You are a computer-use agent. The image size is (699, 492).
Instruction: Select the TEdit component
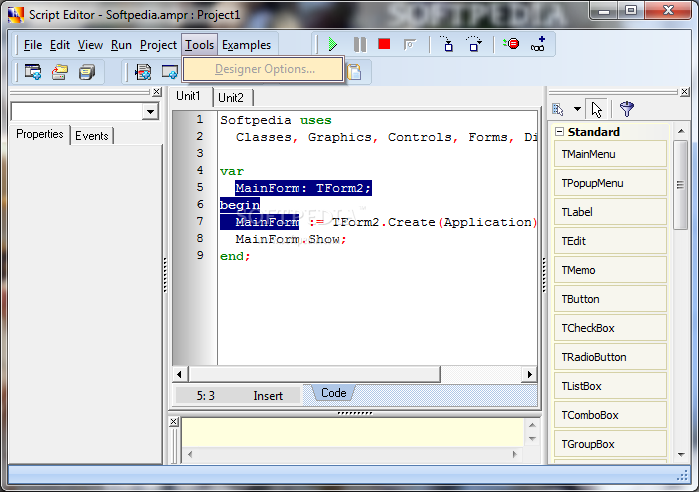(610, 241)
